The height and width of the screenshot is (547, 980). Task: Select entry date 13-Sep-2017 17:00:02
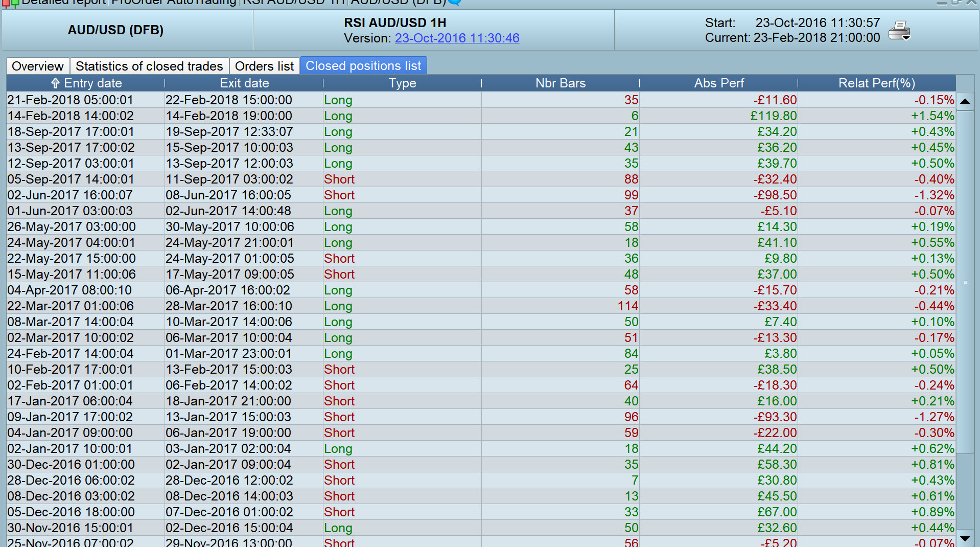(x=71, y=148)
